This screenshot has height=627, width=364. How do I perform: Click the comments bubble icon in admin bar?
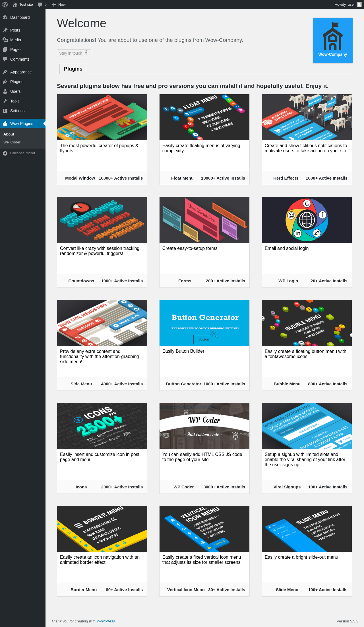click(40, 5)
